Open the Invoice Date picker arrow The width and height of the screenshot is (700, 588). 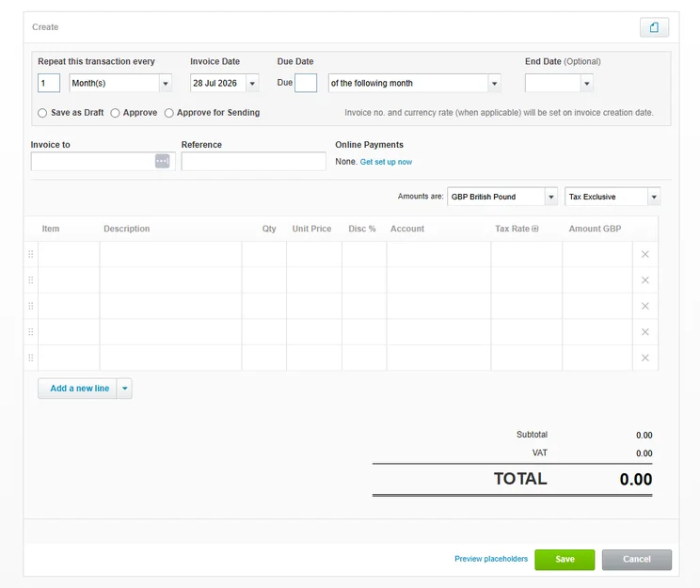[252, 83]
